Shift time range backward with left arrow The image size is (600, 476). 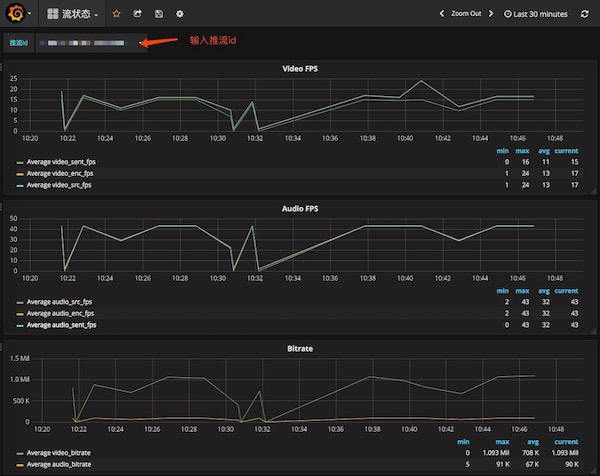[x=442, y=14]
